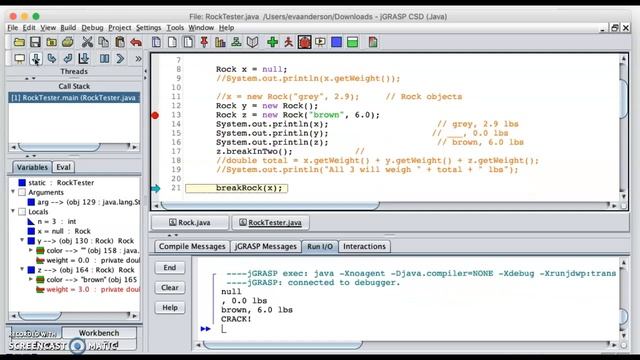Open the Interactions tab
The image size is (640, 360).
(364, 247)
